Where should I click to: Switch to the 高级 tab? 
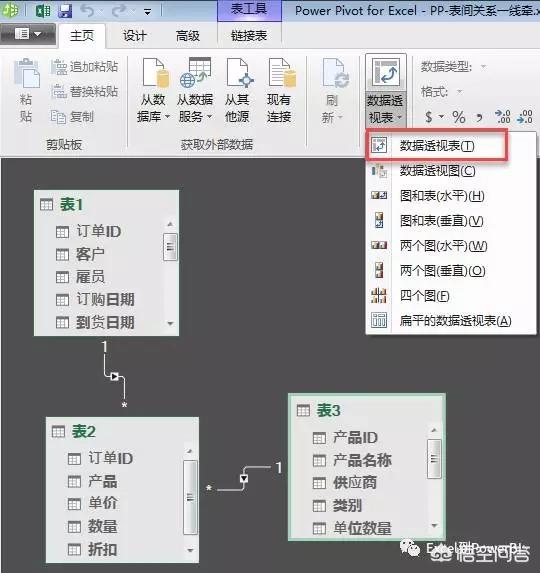188,36
